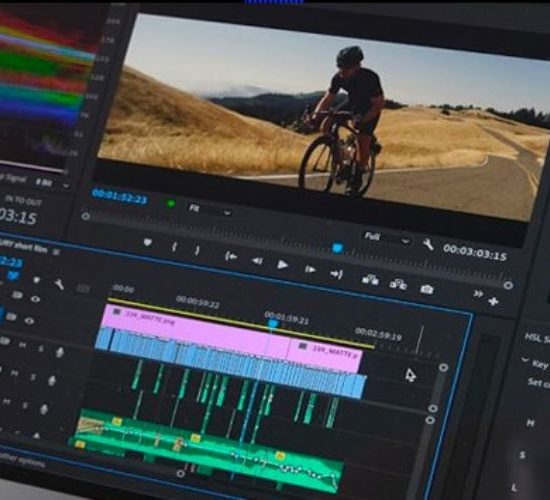Viewport: 550px width, 500px height.
Task: Solo the third audio track
Action: pos(25,405)
